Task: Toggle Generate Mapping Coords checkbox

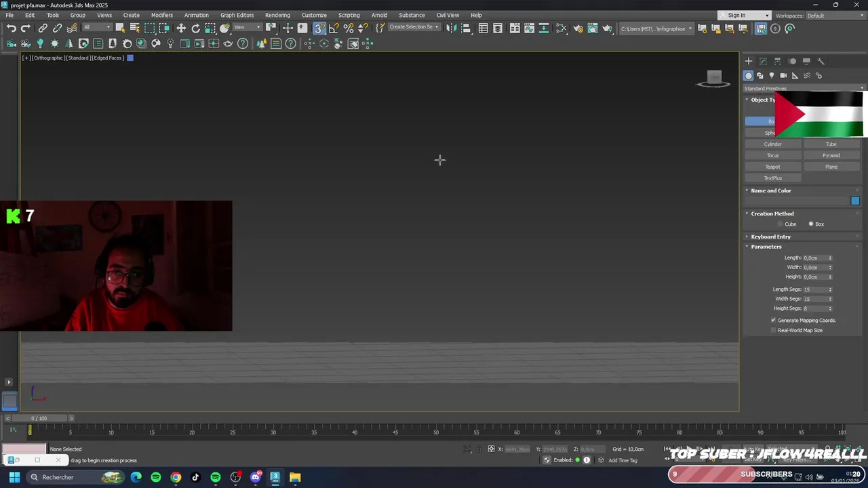Action: click(773, 320)
